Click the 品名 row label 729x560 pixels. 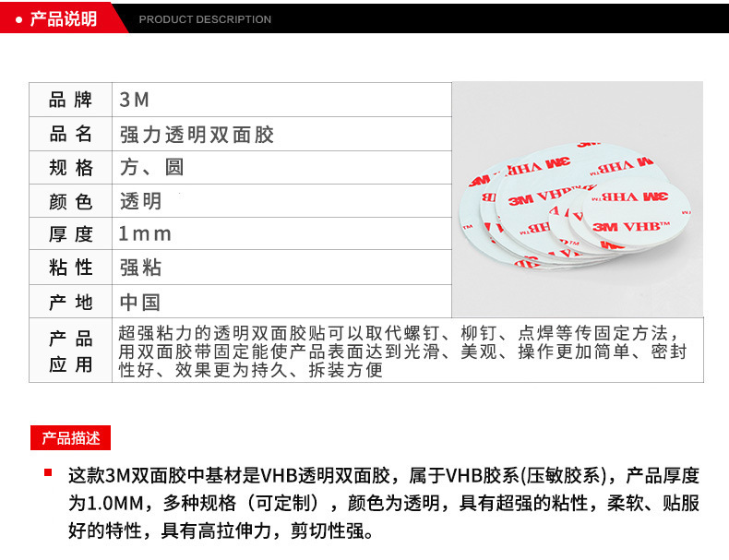(71, 134)
